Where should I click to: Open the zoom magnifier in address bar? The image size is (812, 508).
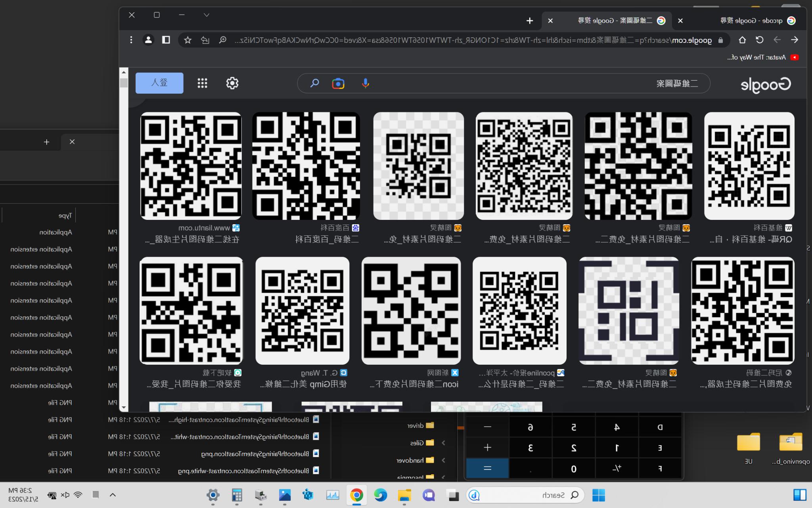(x=223, y=40)
